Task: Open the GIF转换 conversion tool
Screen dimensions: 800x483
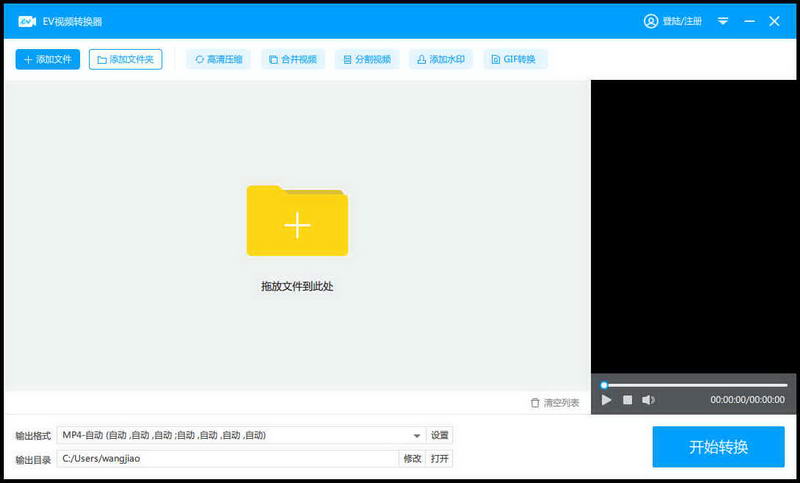Action: click(x=514, y=59)
